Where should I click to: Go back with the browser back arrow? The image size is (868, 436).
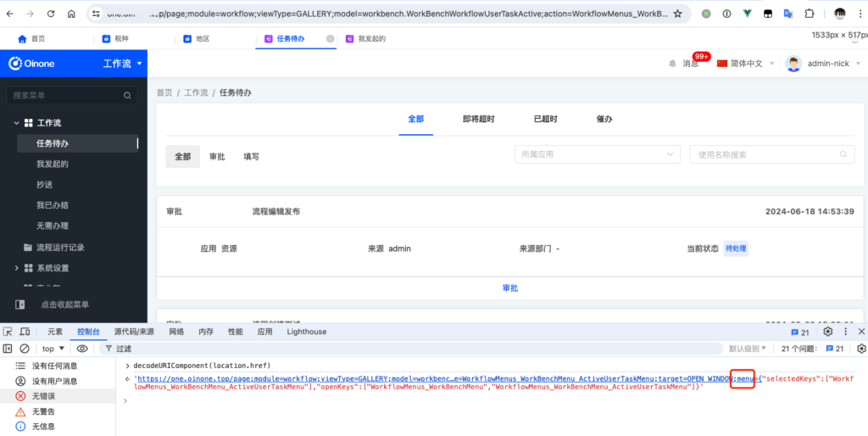(x=10, y=14)
